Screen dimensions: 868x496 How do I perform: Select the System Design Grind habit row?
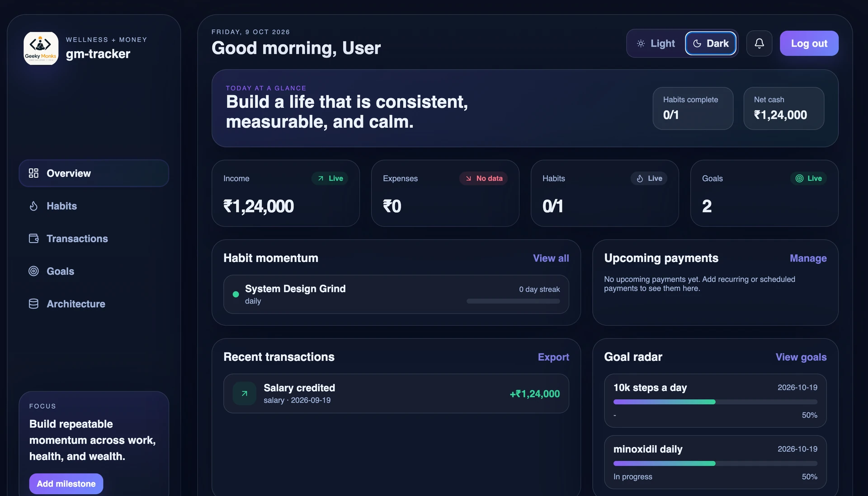(396, 294)
